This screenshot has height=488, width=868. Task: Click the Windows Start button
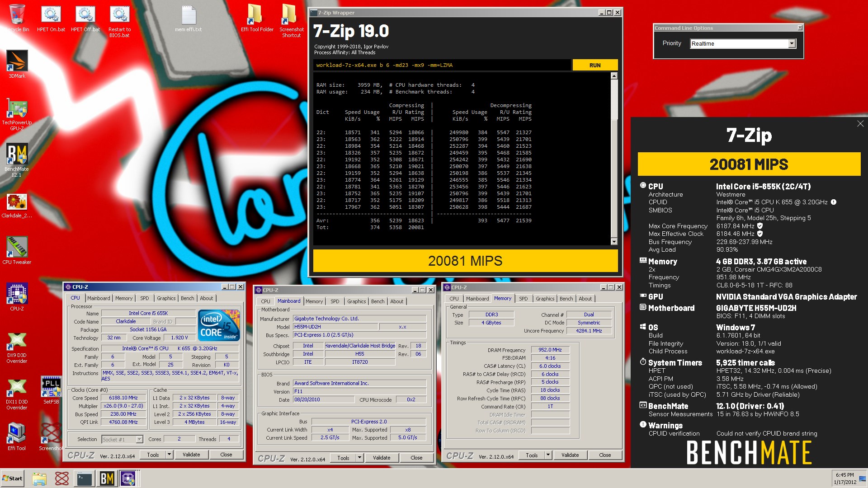(13, 479)
